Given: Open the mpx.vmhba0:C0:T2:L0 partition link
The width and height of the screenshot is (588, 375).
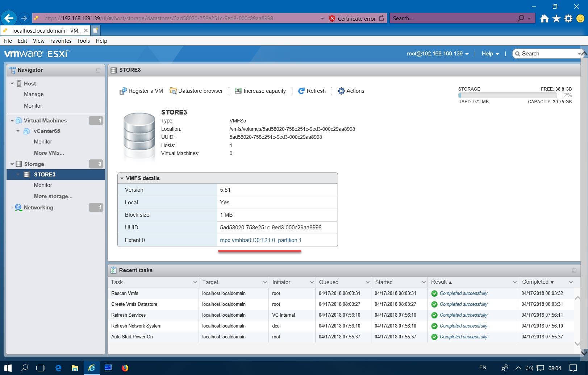Looking at the screenshot, I should pos(260,240).
